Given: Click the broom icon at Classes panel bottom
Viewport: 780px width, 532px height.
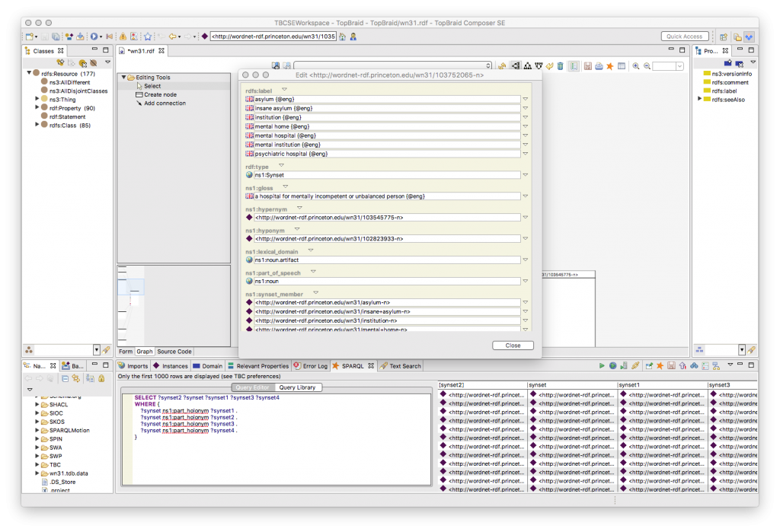Looking at the screenshot, I should pyautogui.click(x=106, y=350).
